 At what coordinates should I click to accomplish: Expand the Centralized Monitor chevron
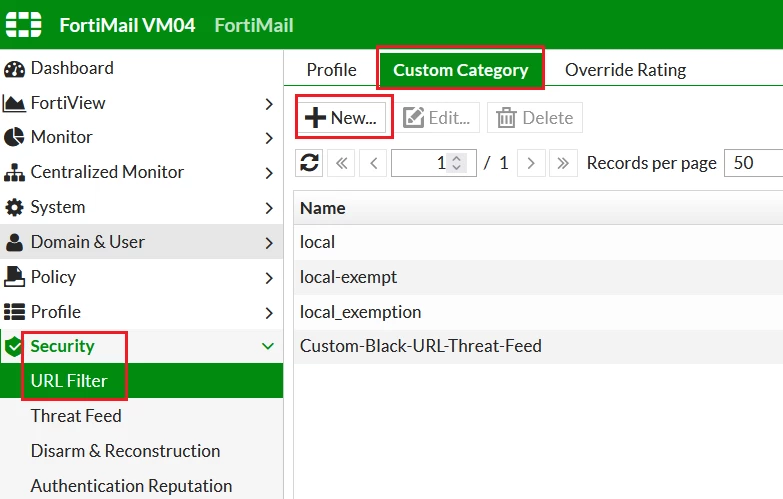(x=269, y=173)
